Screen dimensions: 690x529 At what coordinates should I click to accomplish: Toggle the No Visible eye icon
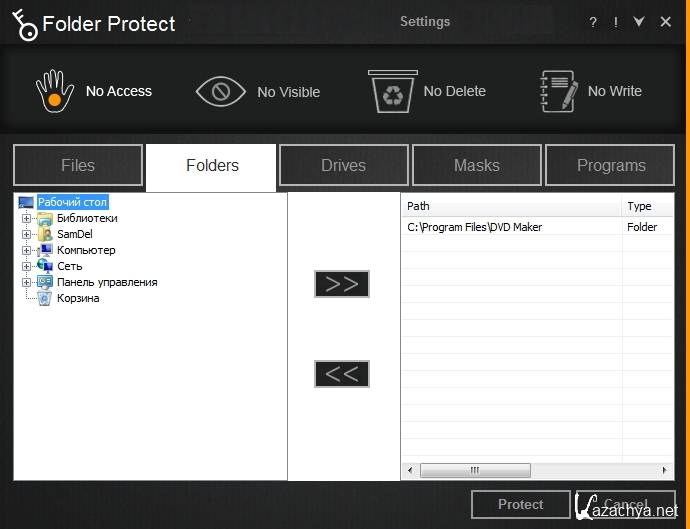[x=221, y=91]
